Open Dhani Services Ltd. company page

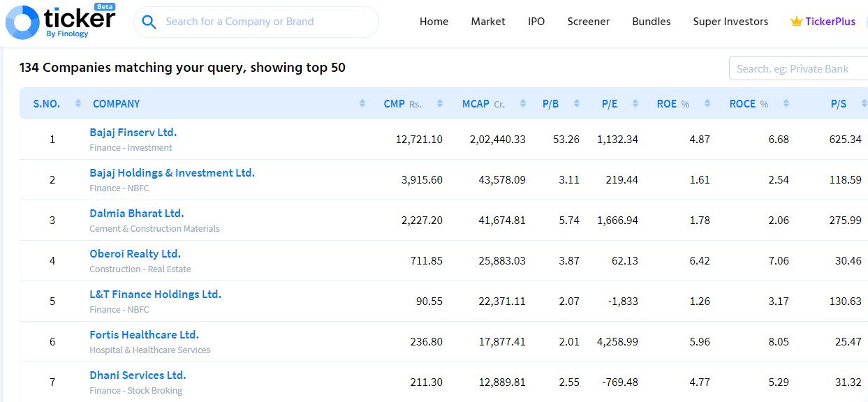pos(138,375)
